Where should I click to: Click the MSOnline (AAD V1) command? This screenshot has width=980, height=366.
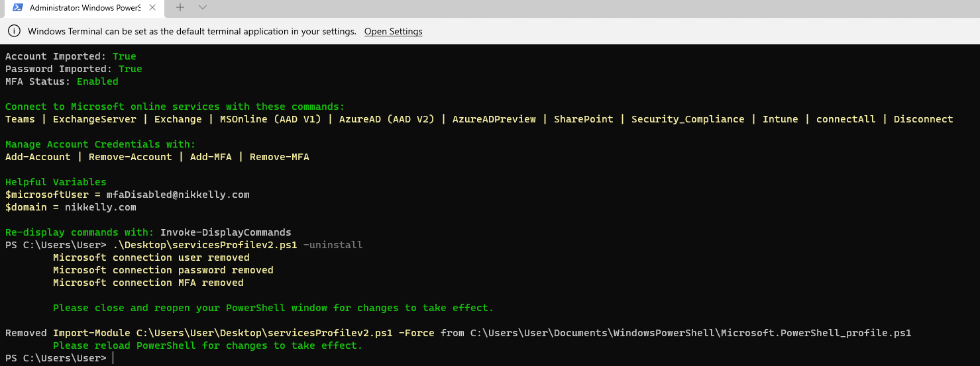tap(270, 119)
